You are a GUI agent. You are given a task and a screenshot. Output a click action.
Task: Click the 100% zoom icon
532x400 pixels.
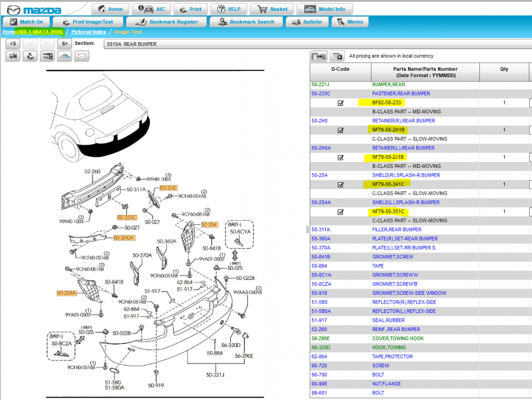point(47,56)
